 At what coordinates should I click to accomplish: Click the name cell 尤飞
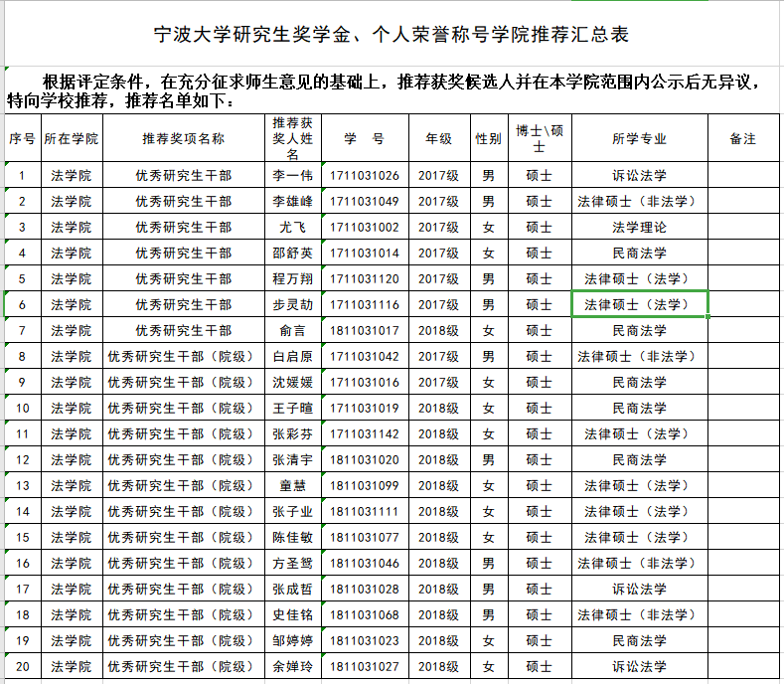(x=293, y=228)
